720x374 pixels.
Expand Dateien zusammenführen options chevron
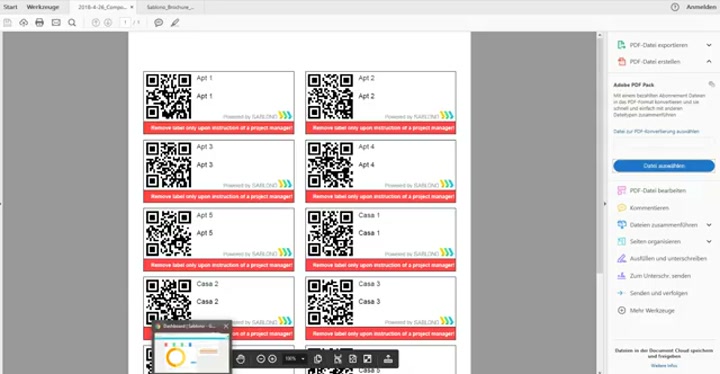[709, 225]
